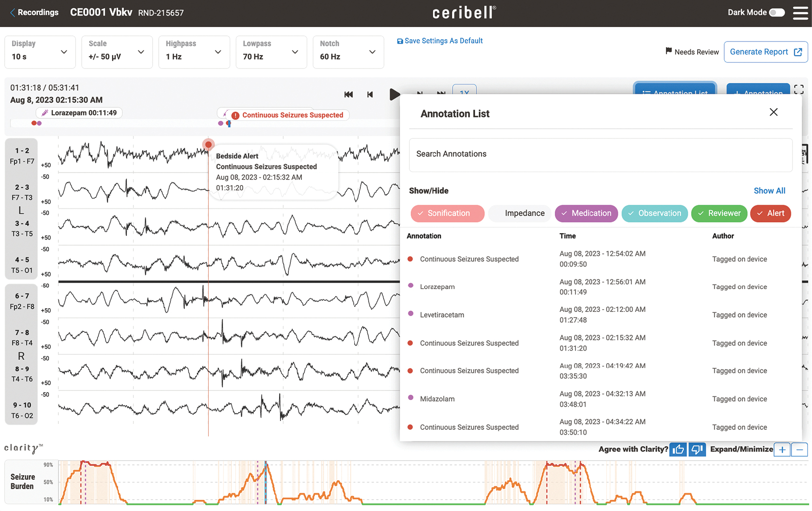Click thumbs down to disagree with Clarity

[697, 449]
